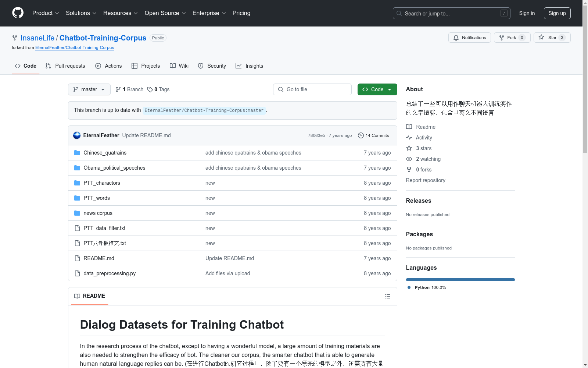Click the Add files via upload commit
Screen dimensions: 588x368
click(228, 273)
